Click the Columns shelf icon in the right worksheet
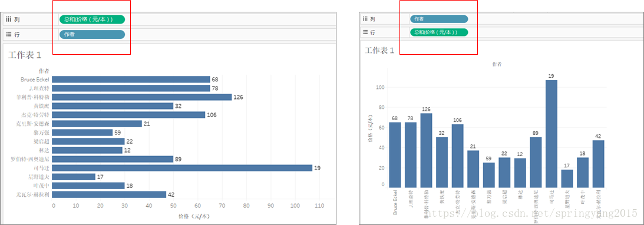 [365, 19]
